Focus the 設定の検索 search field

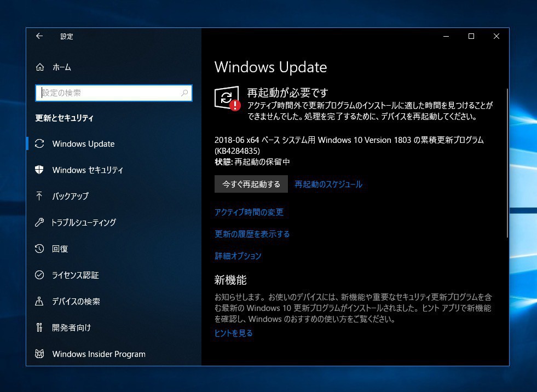point(114,93)
